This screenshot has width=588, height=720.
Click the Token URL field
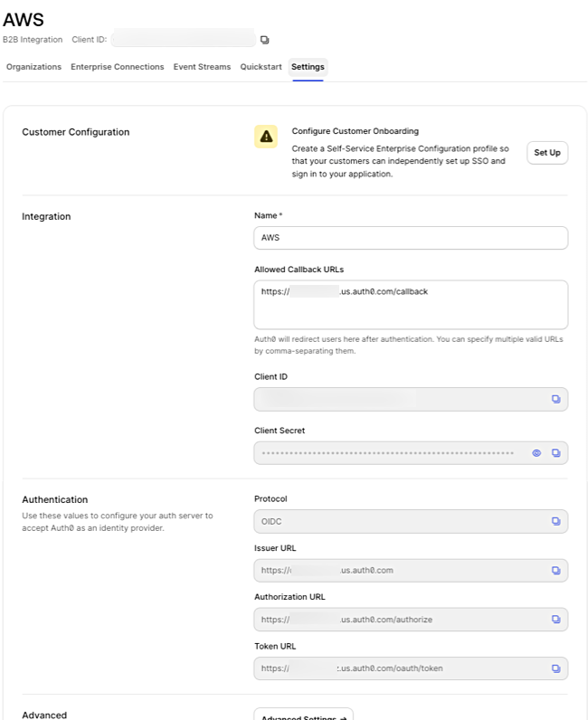pyautogui.click(x=411, y=668)
